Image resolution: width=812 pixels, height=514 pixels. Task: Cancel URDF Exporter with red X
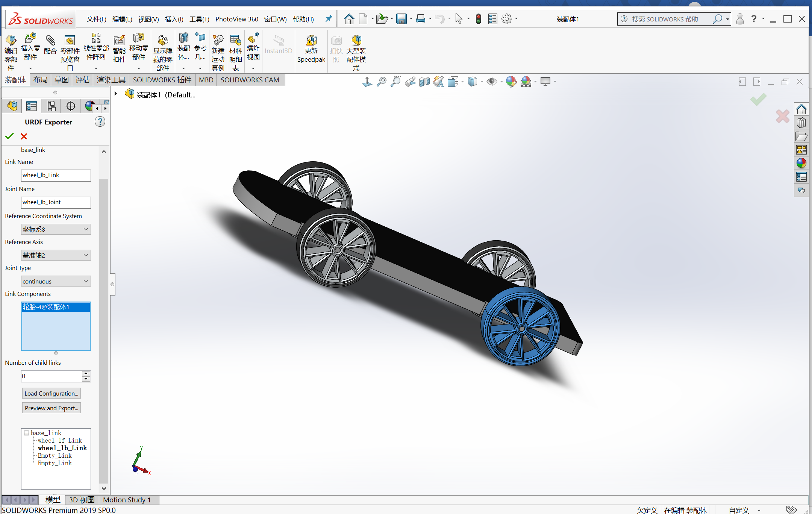(24, 136)
